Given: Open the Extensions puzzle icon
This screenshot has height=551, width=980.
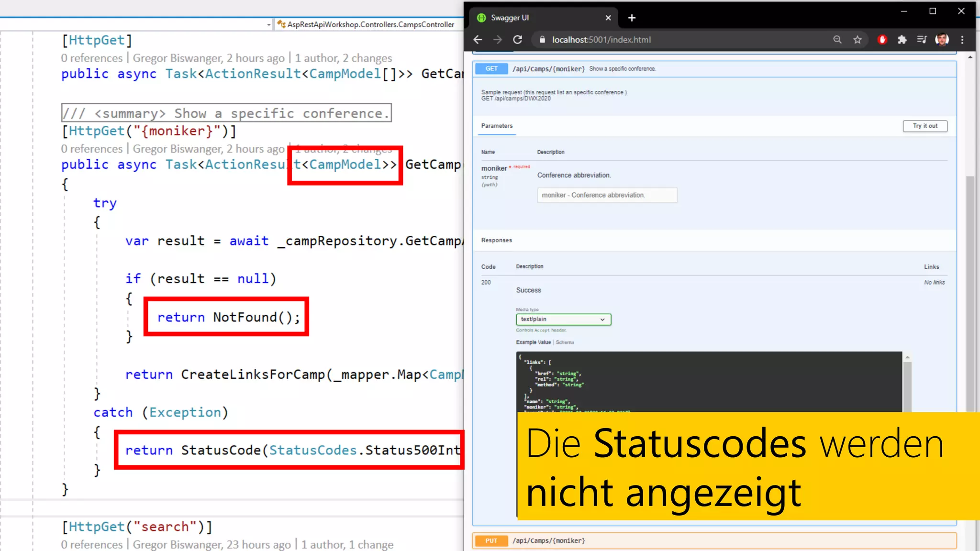Looking at the screenshot, I should [x=902, y=40].
